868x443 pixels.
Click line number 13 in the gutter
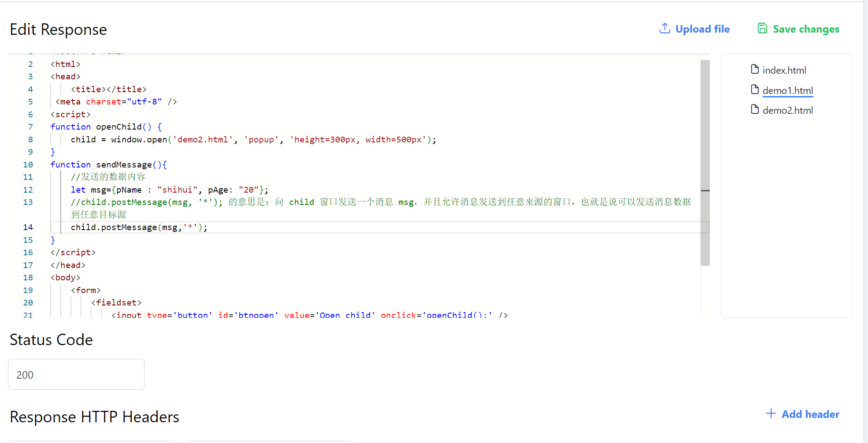[x=28, y=202]
